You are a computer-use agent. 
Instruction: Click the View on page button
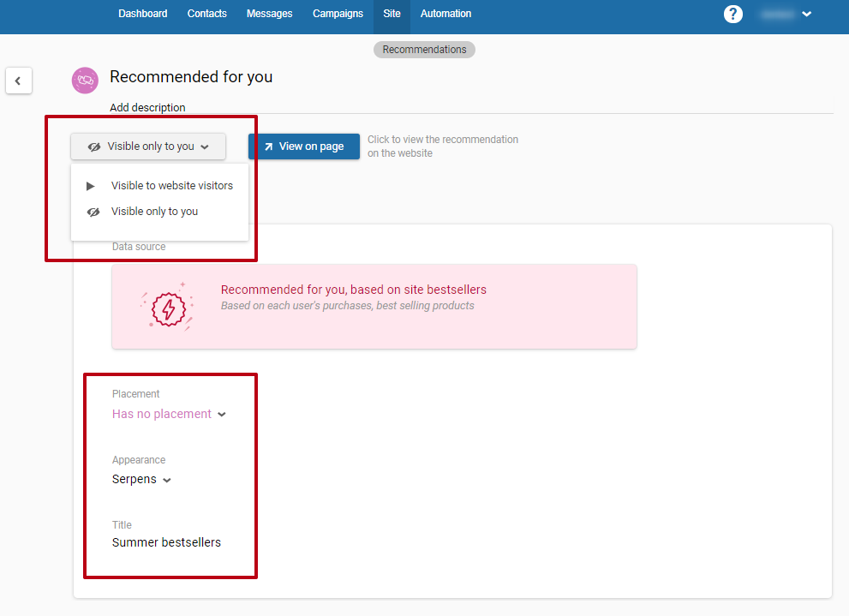pyautogui.click(x=304, y=147)
